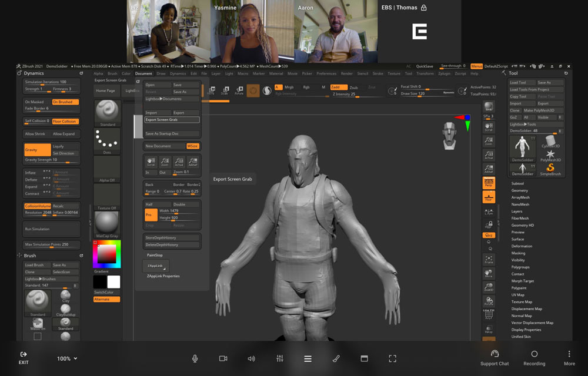588x376 pixels.
Task: Click the DemoSoldier tool thumbnail
Action: tap(522, 147)
